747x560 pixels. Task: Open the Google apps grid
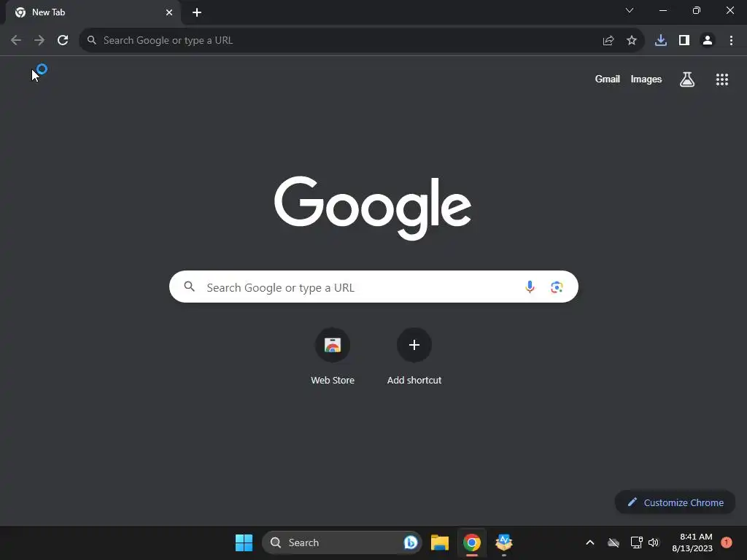[722, 79]
